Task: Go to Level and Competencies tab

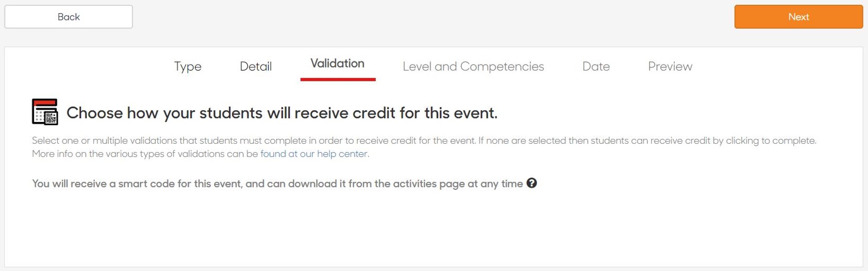Action: (473, 67)
